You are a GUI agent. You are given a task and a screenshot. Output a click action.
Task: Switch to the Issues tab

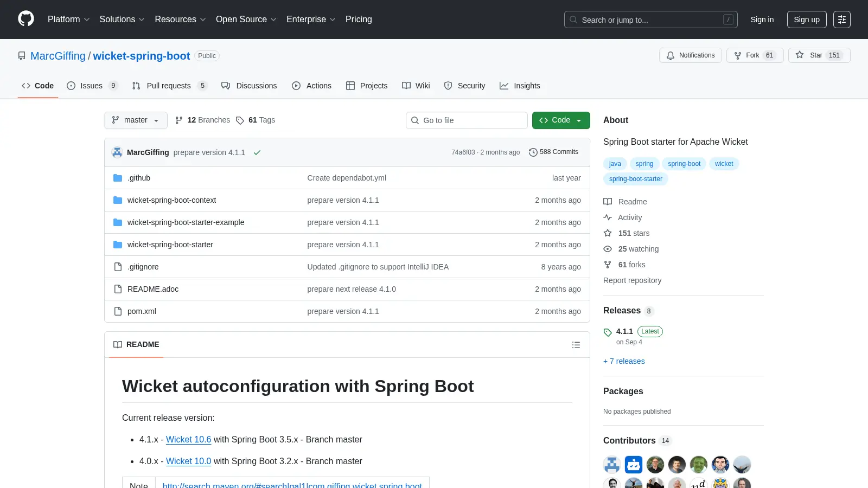pos(92,86)
